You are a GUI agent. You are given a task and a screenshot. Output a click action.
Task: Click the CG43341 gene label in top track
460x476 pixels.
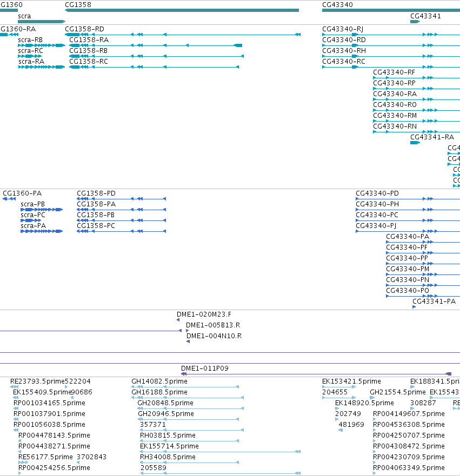click(425, 16)
